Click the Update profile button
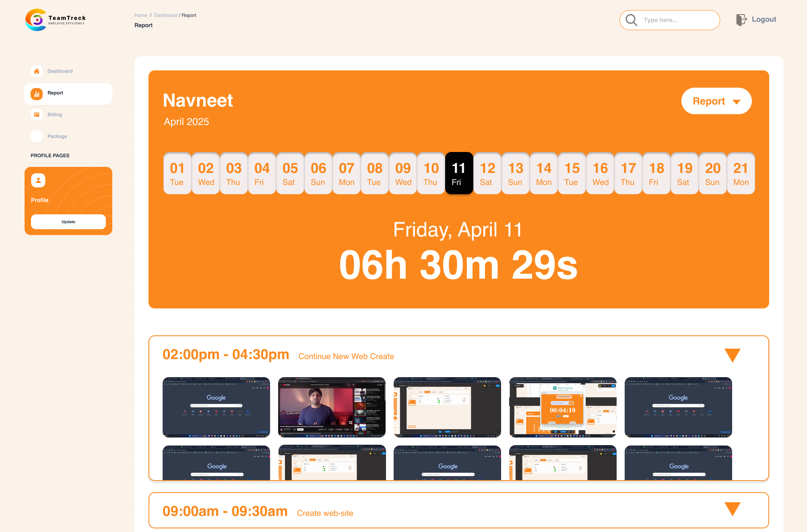Screen dimensions: 807x532 (68, 222)
